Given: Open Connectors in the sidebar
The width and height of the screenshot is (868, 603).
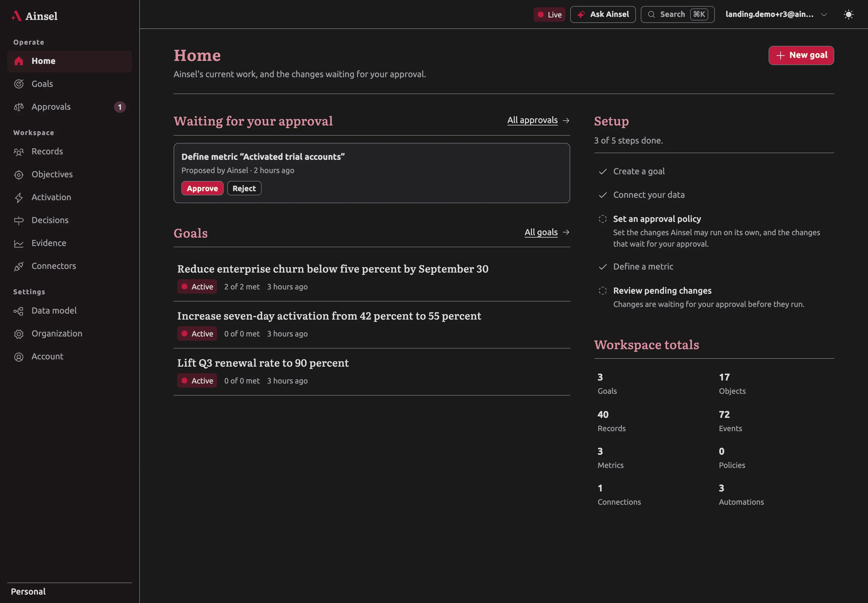Looking at the screenshot, I should (70, 266).
